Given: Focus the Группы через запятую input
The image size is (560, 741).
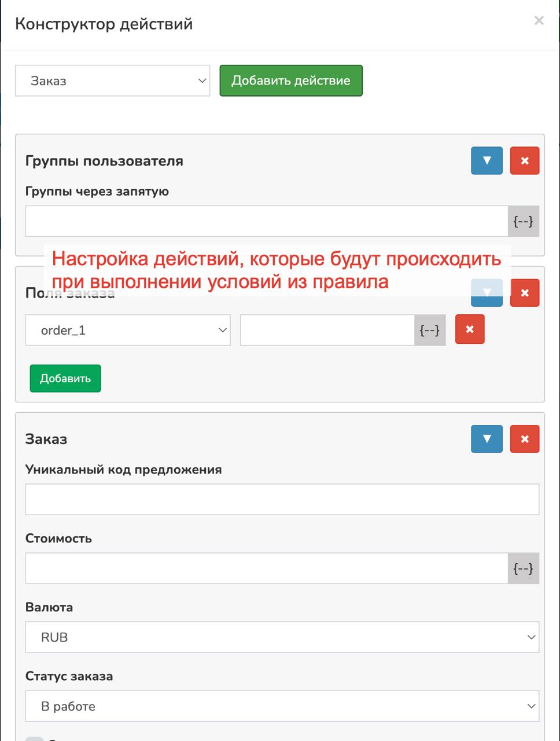Looking at the screenshot, I should (x=266, y=221).
